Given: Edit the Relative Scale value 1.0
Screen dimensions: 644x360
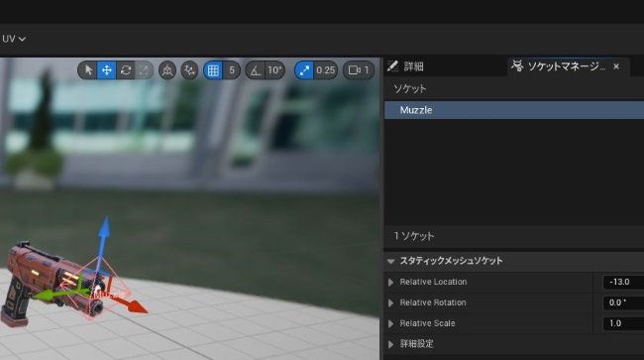Looking at the screenshot, I should point(623,324).
